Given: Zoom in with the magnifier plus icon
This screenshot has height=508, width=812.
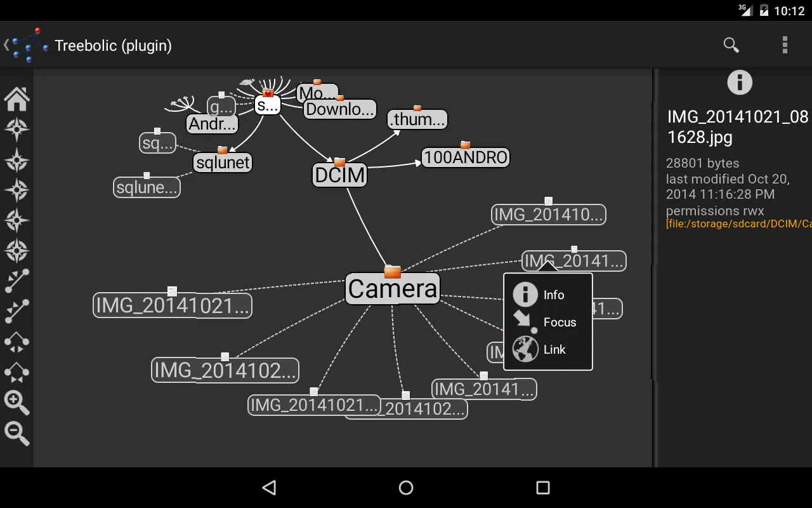Looking at the screenshot, I should pos(17,403).
